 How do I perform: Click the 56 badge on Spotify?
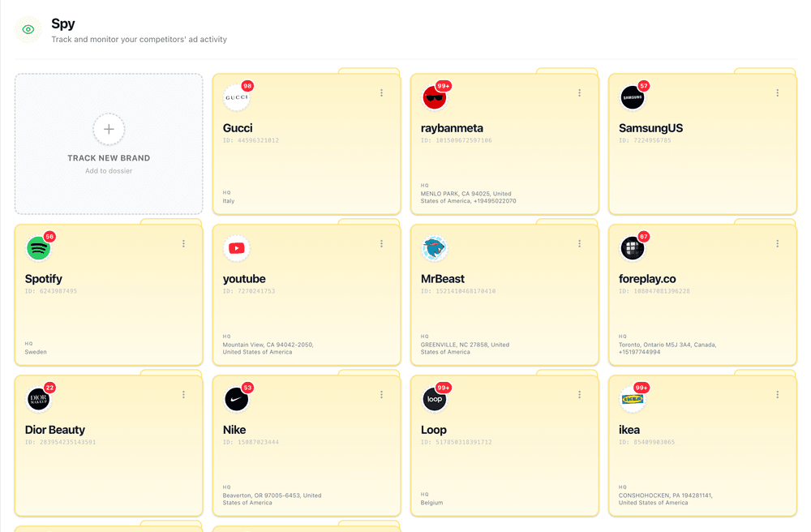pyautogui.click(x=49, y=237)
